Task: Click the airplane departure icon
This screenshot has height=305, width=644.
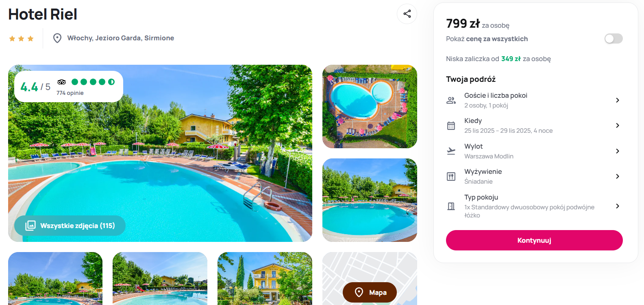Action: pos(451,151)
